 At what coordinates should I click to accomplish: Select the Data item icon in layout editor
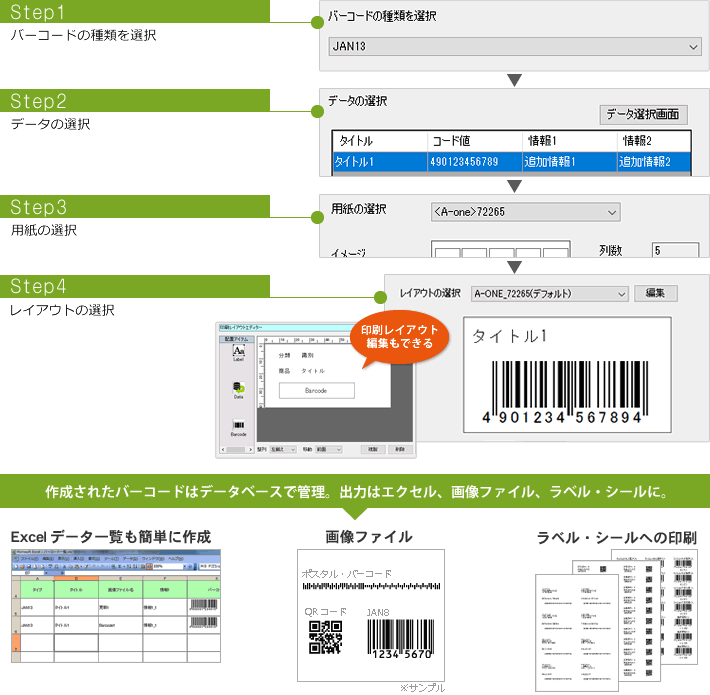[x=239, y=388]
